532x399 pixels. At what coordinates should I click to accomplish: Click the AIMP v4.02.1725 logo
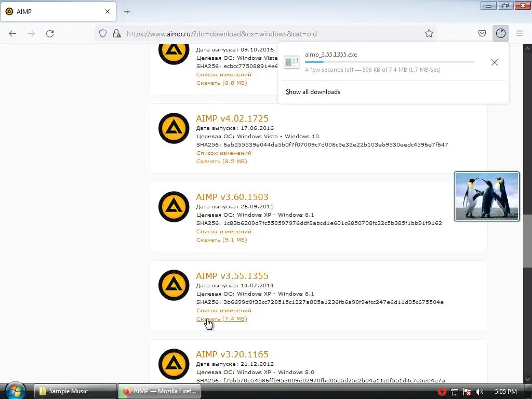[174, 128]
